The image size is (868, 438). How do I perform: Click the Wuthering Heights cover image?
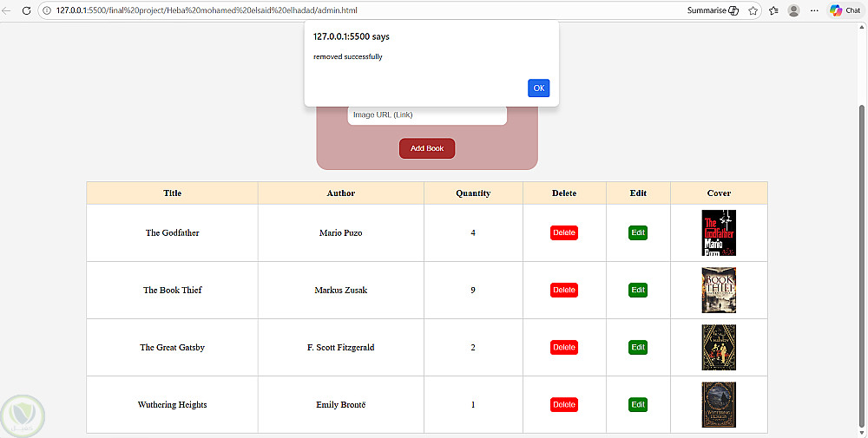click(719, 405)
